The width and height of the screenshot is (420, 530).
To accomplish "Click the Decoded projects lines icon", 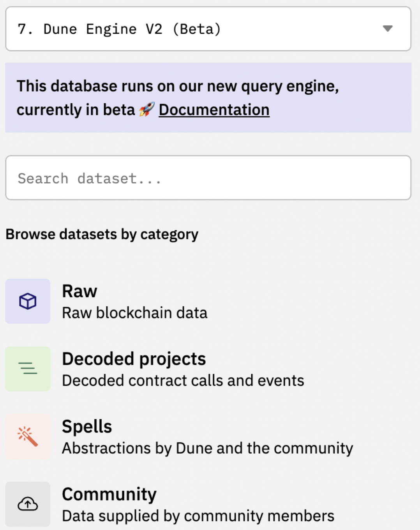I will point(28,369).
